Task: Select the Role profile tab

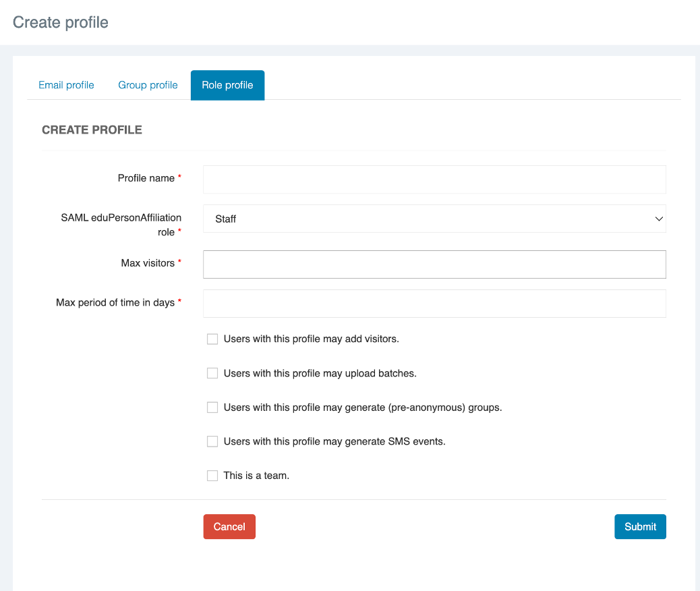Action: pyautogui.click(x=227, y=85)
